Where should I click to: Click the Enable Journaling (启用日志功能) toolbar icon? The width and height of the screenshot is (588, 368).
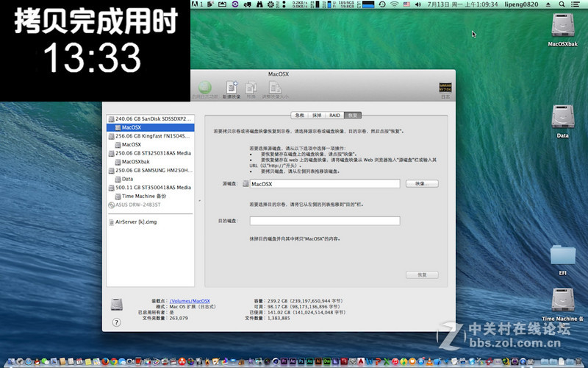pos(205,88)
